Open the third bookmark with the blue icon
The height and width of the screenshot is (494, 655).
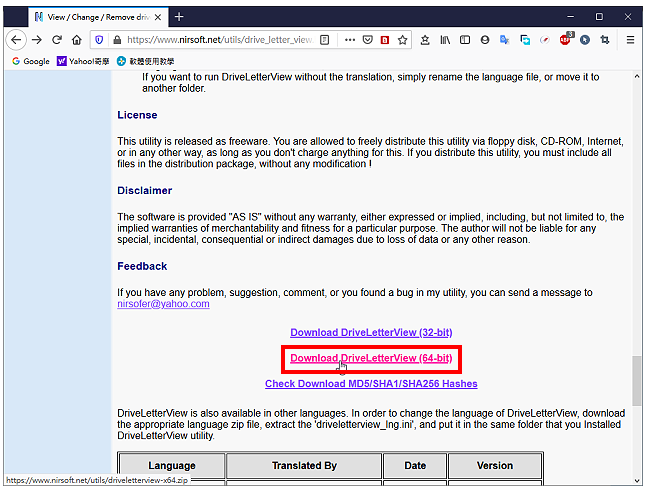pos(145,61)
